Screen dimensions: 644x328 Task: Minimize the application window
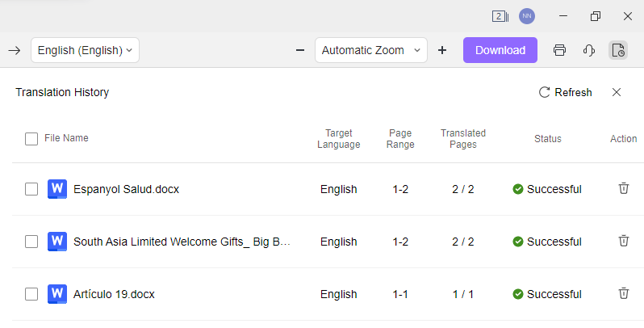[x=563, y=16]
